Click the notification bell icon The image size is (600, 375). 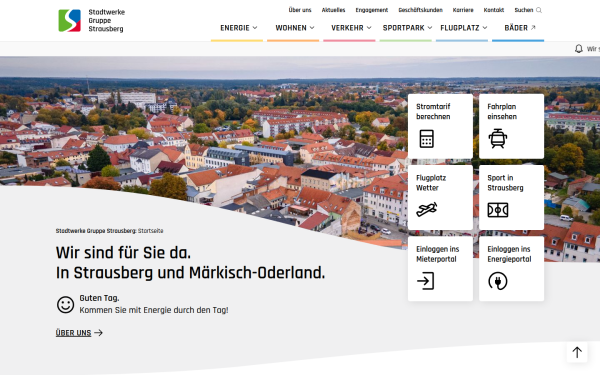click(579, 49)
